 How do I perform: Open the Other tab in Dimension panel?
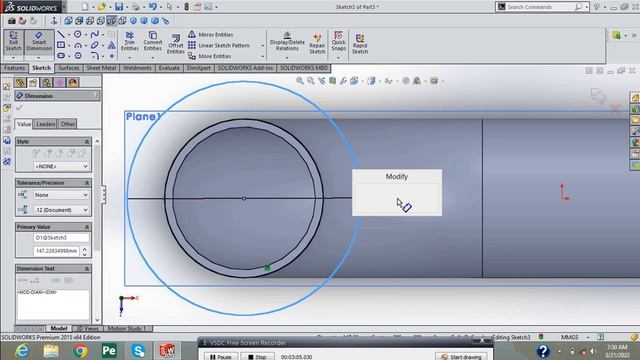click(67, 124)
